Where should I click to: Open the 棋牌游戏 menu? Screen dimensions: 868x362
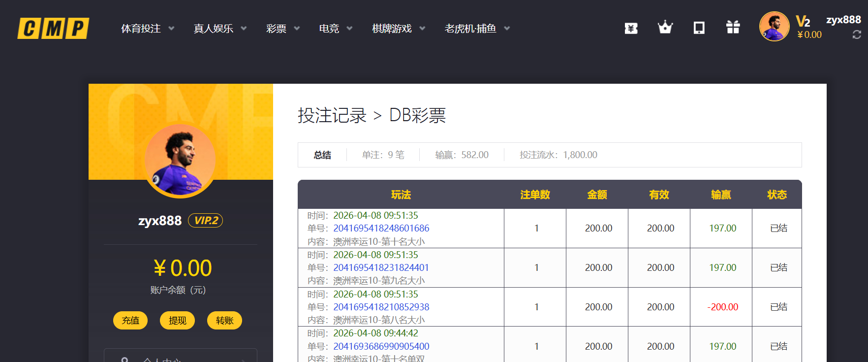[398, 29]
